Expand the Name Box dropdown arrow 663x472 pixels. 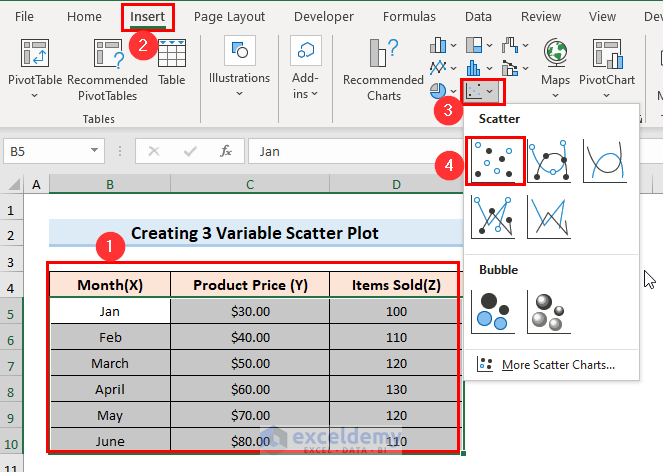click(94, 151)
